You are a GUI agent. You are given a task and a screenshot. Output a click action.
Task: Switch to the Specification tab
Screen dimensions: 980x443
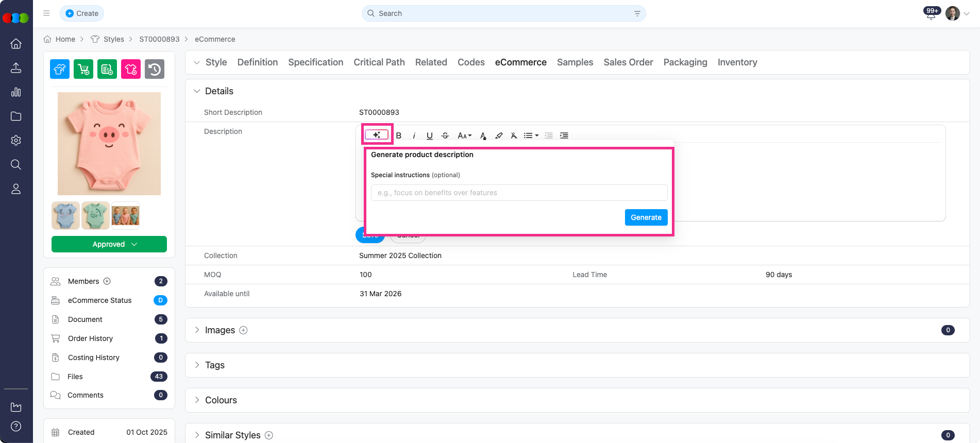pos(315,62)
